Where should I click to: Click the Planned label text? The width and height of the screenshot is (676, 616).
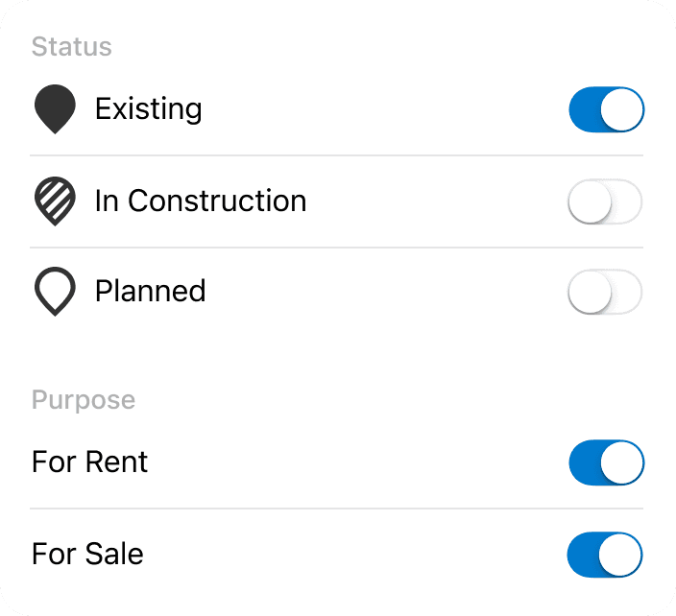tap(150, 291)
